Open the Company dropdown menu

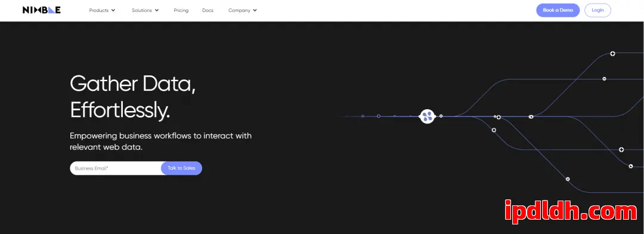click(243, 10)
